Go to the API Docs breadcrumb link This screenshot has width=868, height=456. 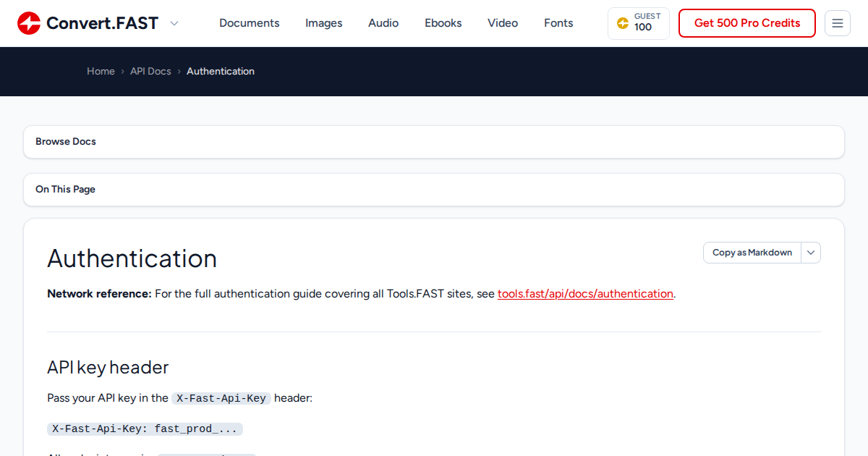click(x=150, y=71)
